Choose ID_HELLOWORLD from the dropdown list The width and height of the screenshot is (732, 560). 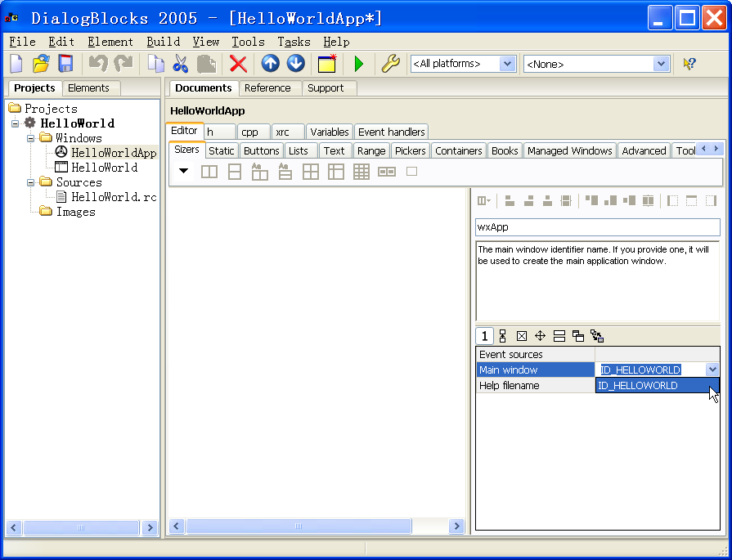tap(658, 386)
